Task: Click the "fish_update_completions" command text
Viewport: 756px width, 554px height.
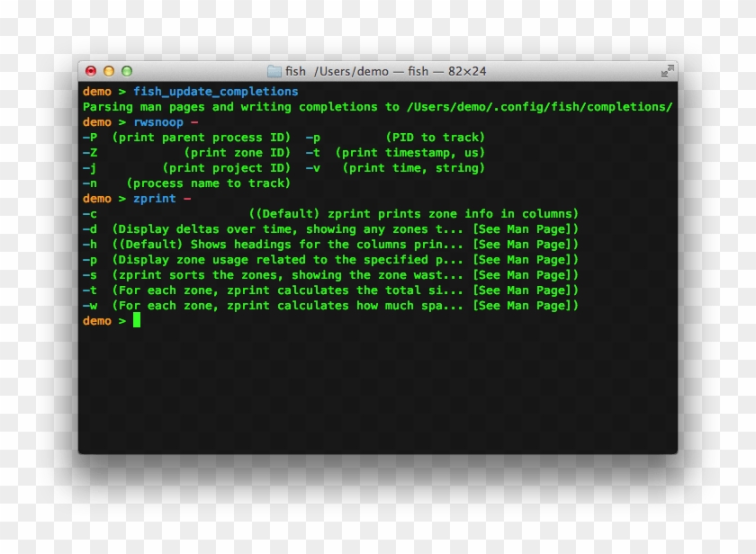Action: pyautogui.click(x=215, y=92)
